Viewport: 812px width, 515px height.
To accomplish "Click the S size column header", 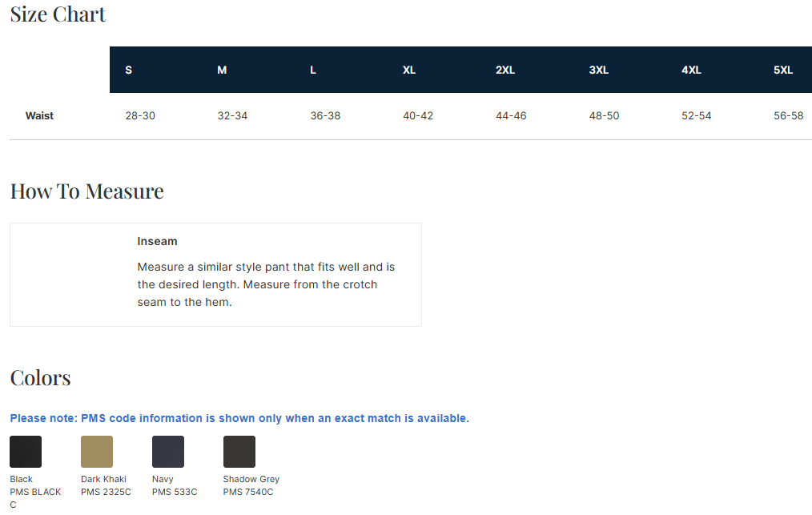I will click(x=129, y=70).
